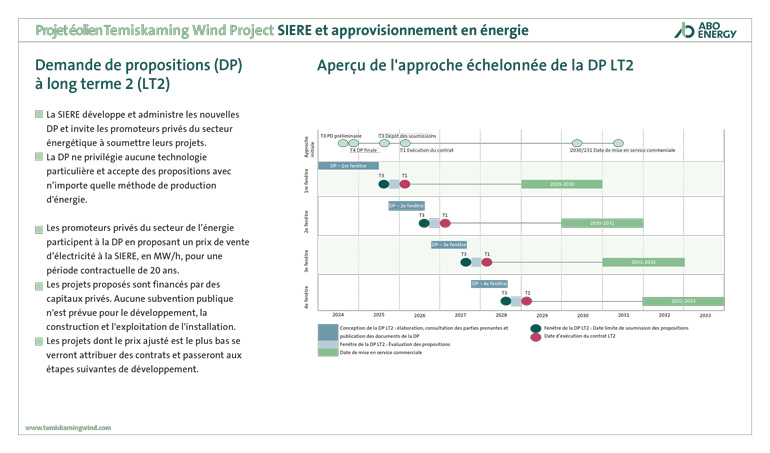
Task: Click the 1re fenêtre dark green T3 circle
Action: (x=383, y=184)
